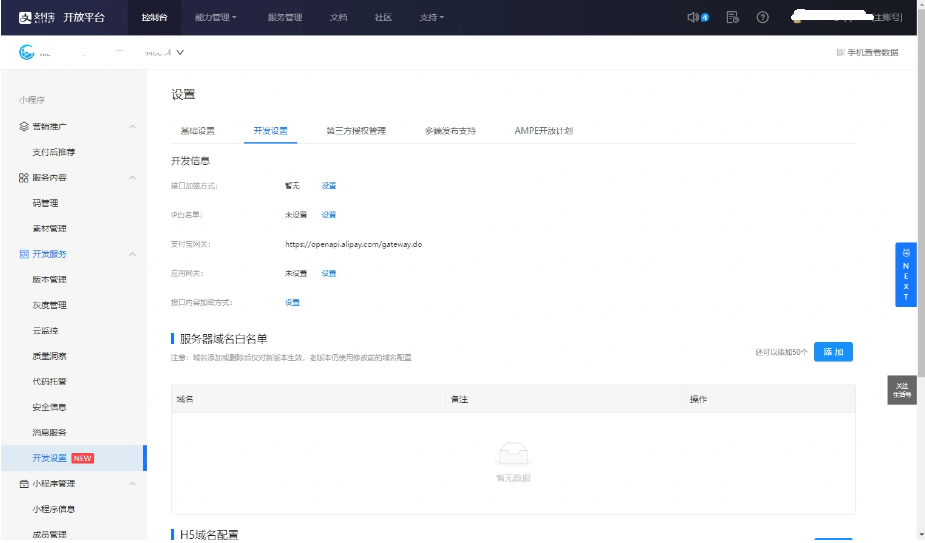This screenshot has height=543, width=925.
Task: Click the notification speaker icon in header
Action: [x=693, y=17]
